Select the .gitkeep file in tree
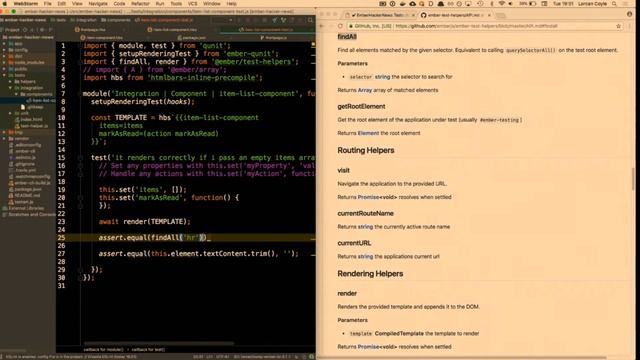 (x=33, y=107)
